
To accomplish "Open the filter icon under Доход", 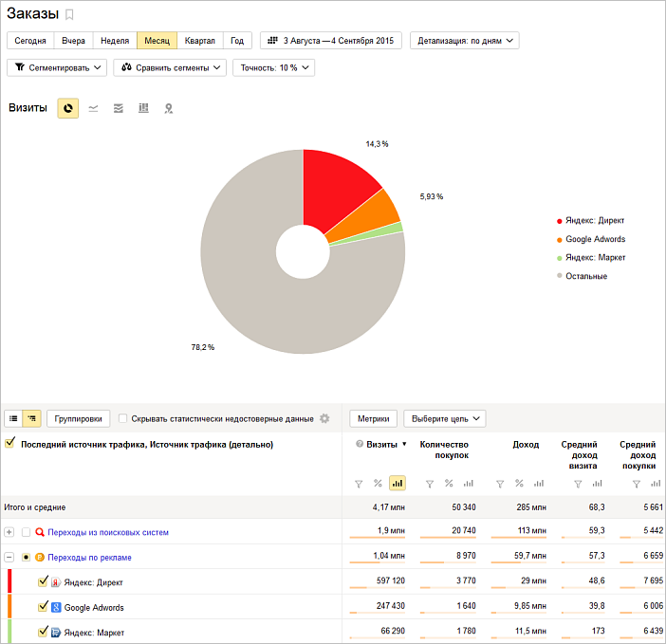I will click(x=500, y=484).
